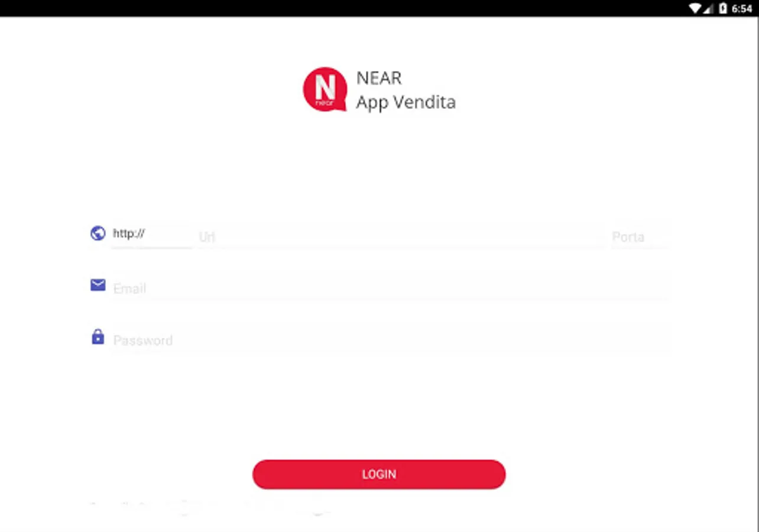Click the App Vendita subtitle text
Viewport: 759px width, 532px height.
click(x=406, y=102)
